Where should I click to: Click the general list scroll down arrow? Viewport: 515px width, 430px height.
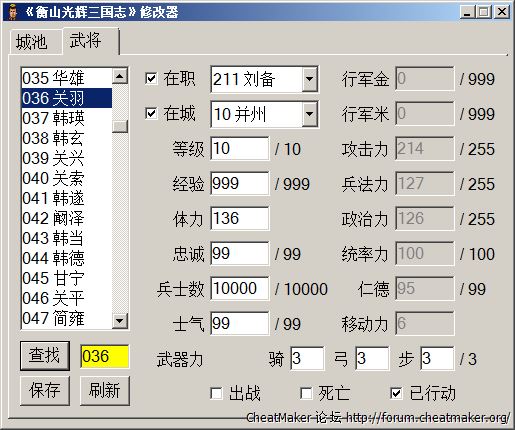[120, 321]
